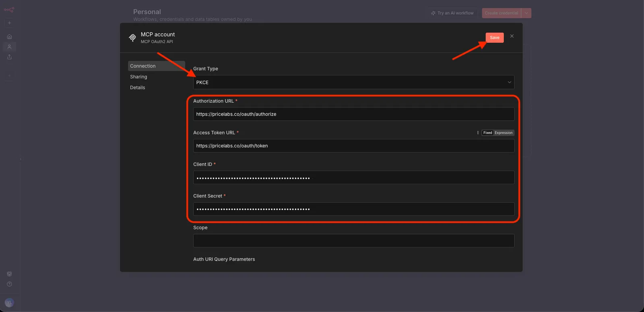Click the Authorization URL input field
Image resolution: width=644 pixels, height=312 pixels.
pos(354,114)
